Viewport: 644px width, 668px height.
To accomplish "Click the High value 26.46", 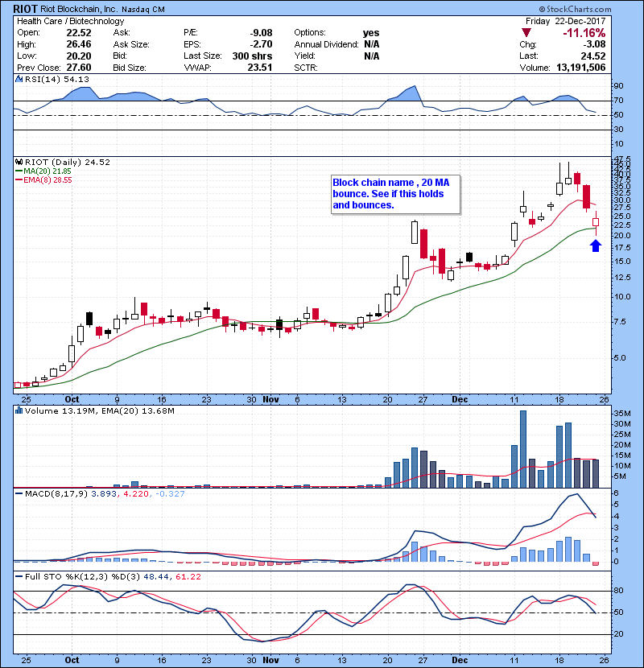I will point(79,44).
